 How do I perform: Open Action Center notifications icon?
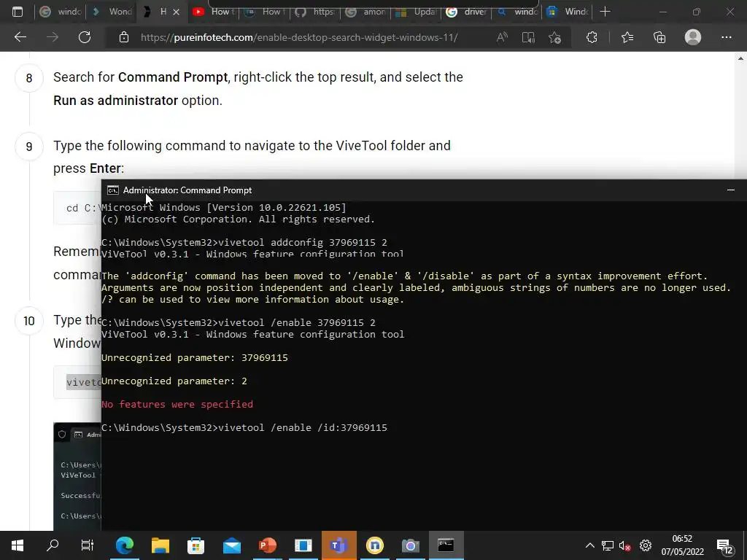point(725,545)
